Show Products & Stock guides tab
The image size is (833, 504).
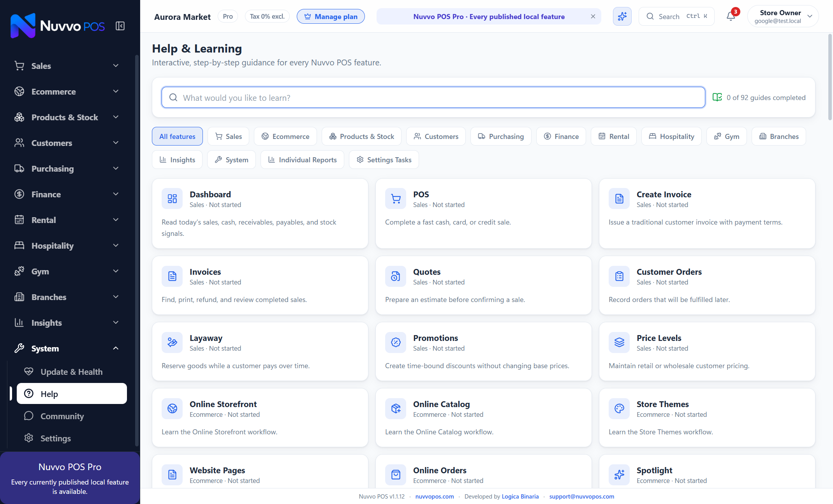(x=362, y=136)
